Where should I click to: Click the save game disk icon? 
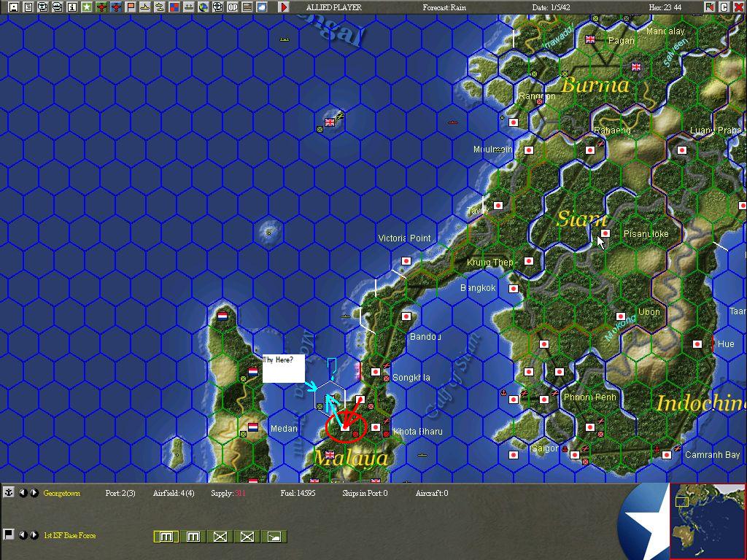point(14,7)
